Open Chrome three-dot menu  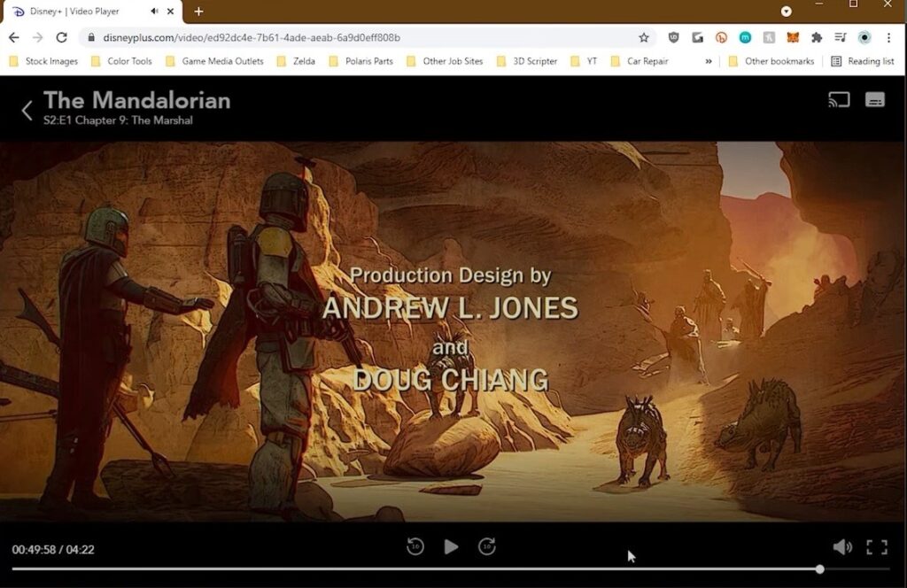click(x=888, y=37)
